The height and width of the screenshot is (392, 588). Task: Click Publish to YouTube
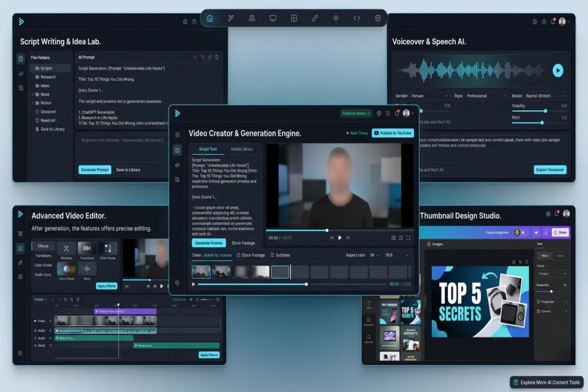393,133
